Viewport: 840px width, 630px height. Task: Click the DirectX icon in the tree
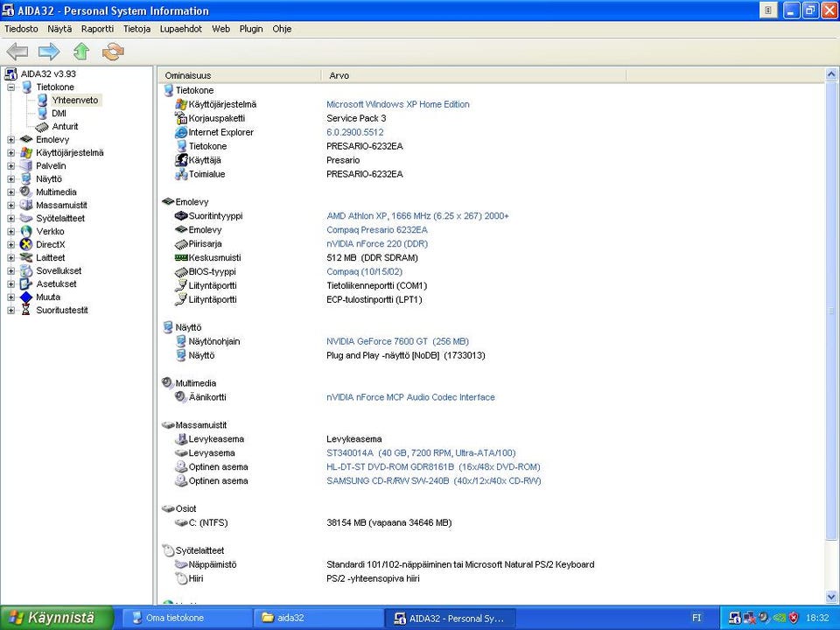click(26, 244)
